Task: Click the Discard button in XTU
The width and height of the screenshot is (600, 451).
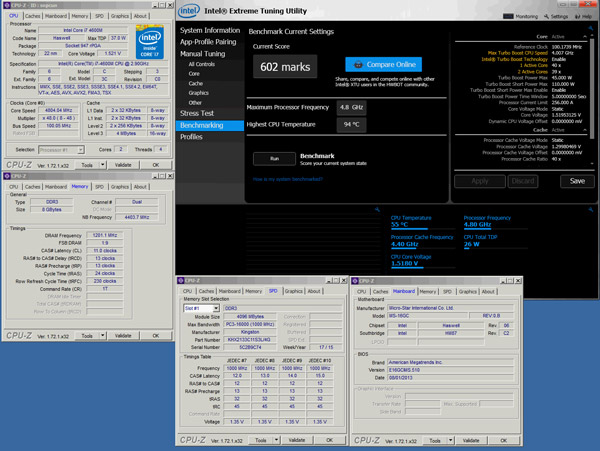Action: [523, 181]
